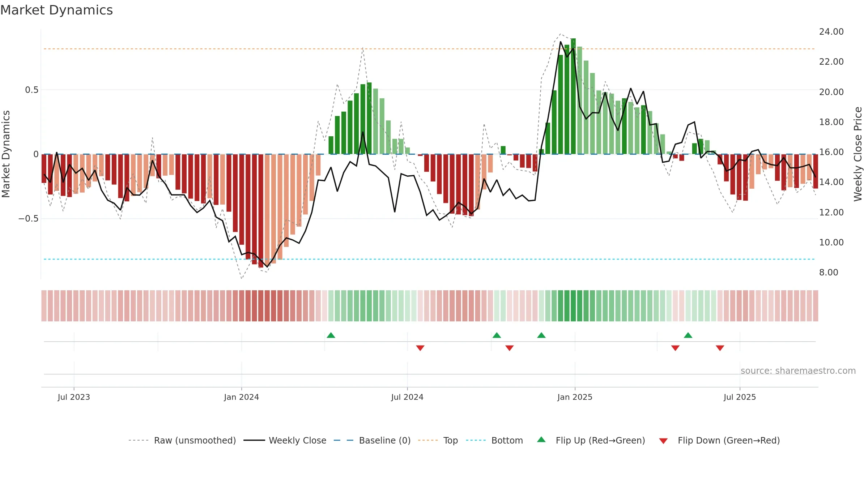Click the last red flip-down triangle before Jul 2025
Image resolution: width=868 pixels, height=488 pixels.
[x=720, y=348]
